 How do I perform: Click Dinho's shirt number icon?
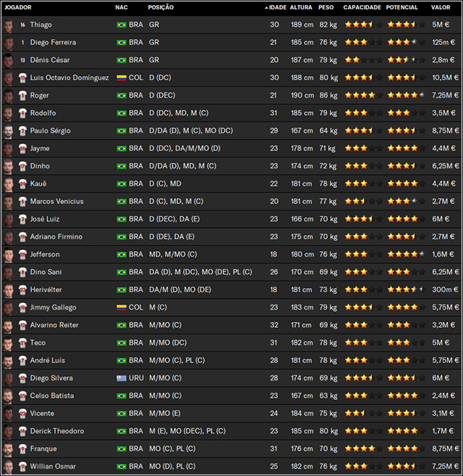pos(22,166)
